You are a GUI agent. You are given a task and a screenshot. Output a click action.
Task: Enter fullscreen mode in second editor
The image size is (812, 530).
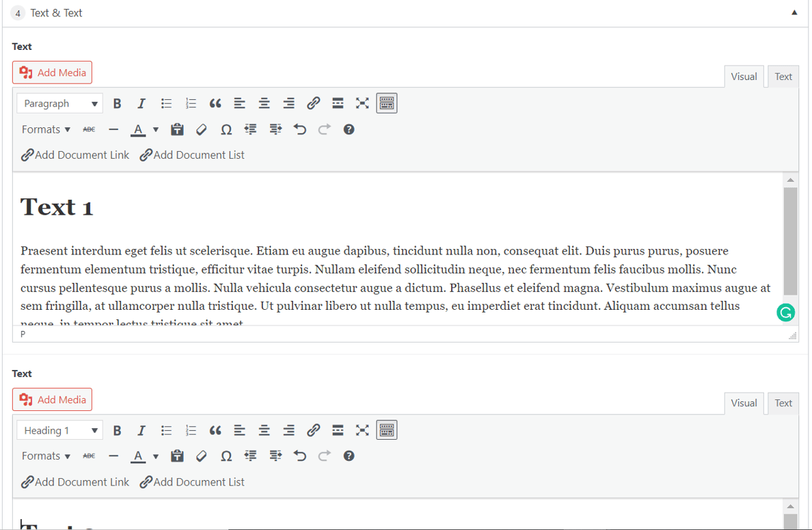362,431
